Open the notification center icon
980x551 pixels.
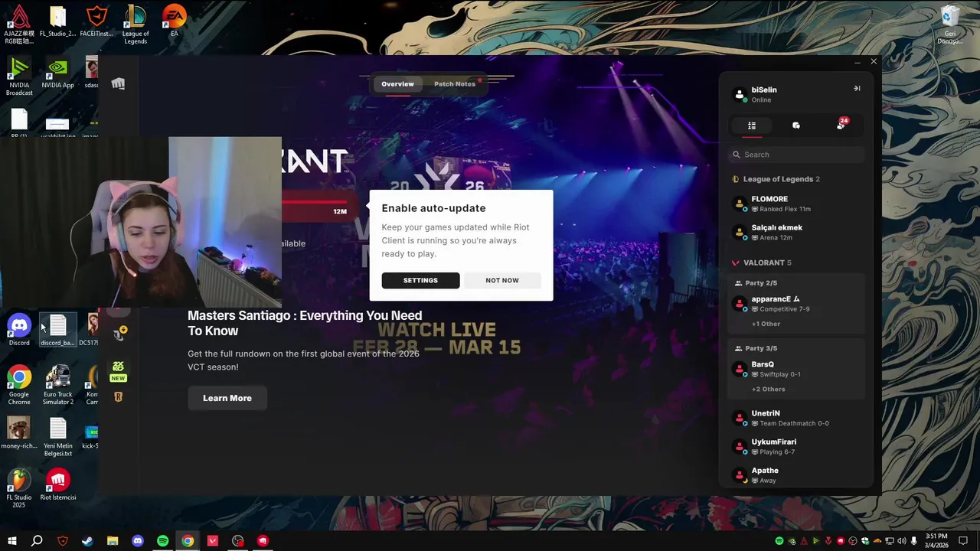coord(964,541)
